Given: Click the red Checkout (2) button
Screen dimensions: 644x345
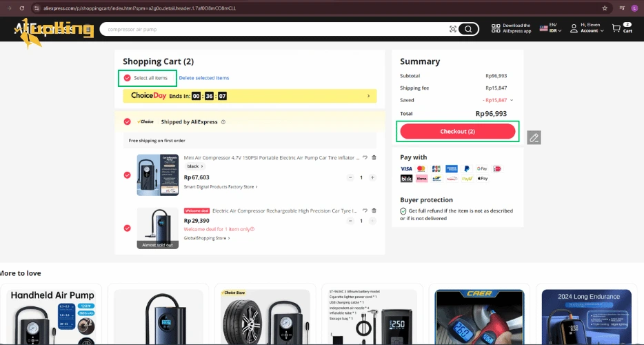Looking at the screenshot, I should click(x=458, y=132).
